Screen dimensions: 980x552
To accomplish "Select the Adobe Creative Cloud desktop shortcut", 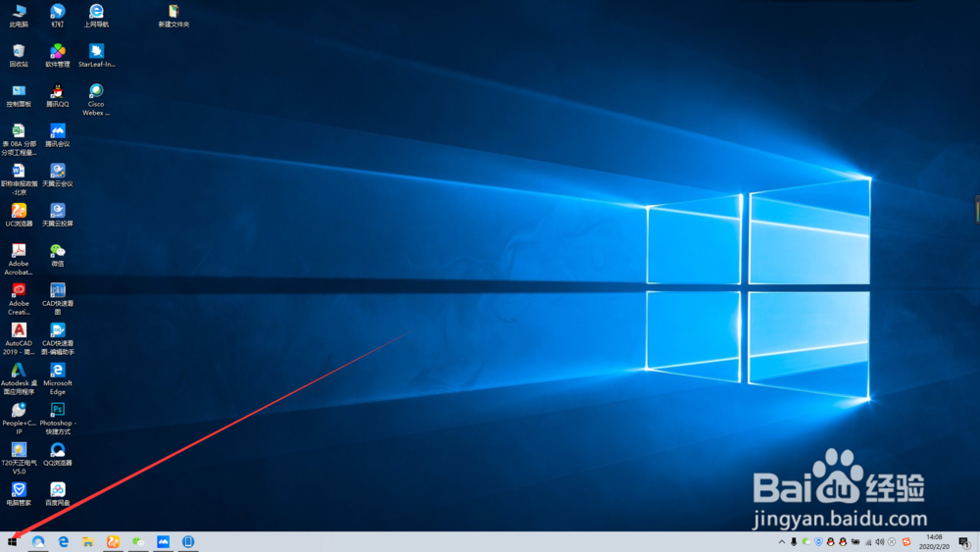I will coord(19,299).
